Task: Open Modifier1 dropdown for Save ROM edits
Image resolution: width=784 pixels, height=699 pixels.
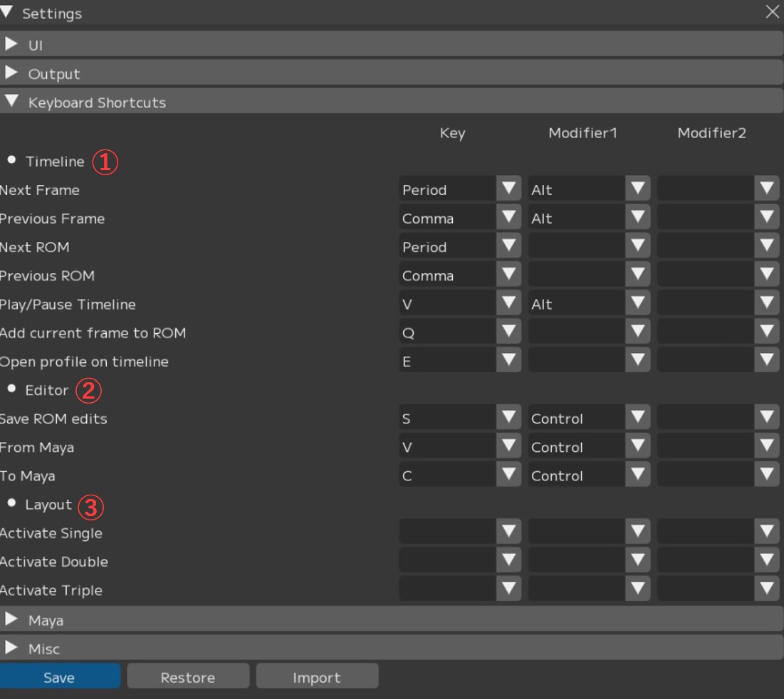Action: tap(637, 419)
